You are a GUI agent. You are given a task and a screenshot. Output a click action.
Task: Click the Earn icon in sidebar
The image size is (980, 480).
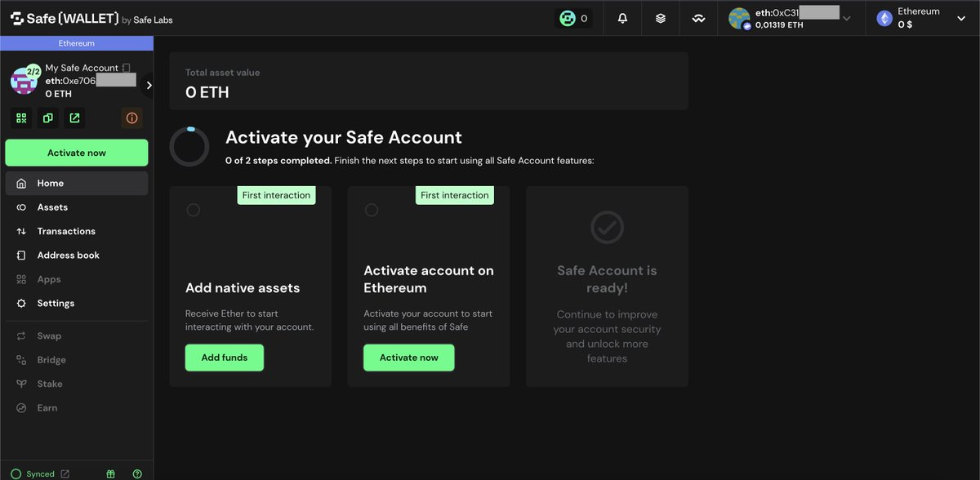tap(21, 407)
